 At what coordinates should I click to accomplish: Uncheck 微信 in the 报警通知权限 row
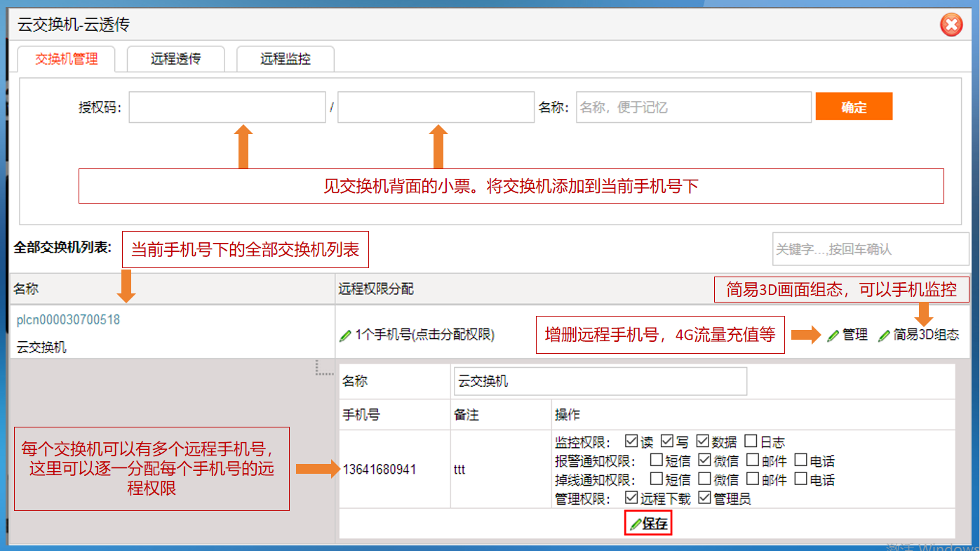click(x=705, y=460)
